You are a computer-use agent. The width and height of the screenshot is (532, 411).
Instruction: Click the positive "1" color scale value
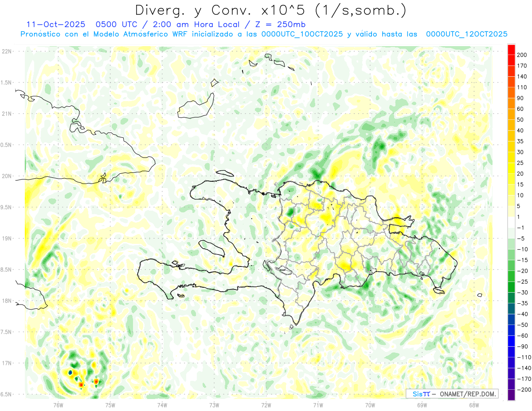(519, 217)
